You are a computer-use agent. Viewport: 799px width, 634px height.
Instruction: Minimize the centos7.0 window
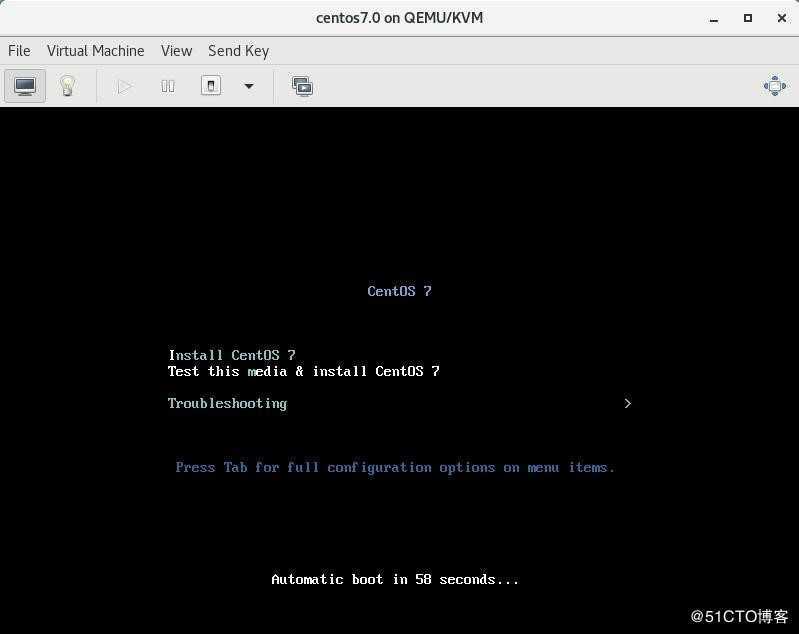click(714, 19)
